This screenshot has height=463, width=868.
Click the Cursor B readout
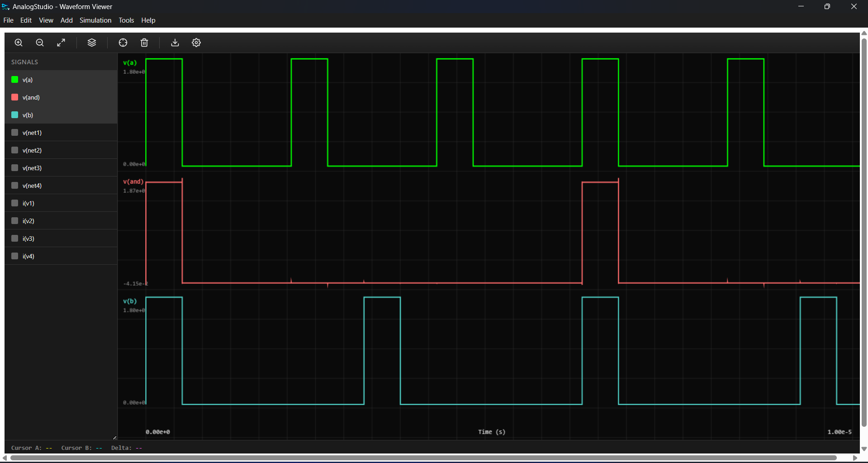click(82, 448)
